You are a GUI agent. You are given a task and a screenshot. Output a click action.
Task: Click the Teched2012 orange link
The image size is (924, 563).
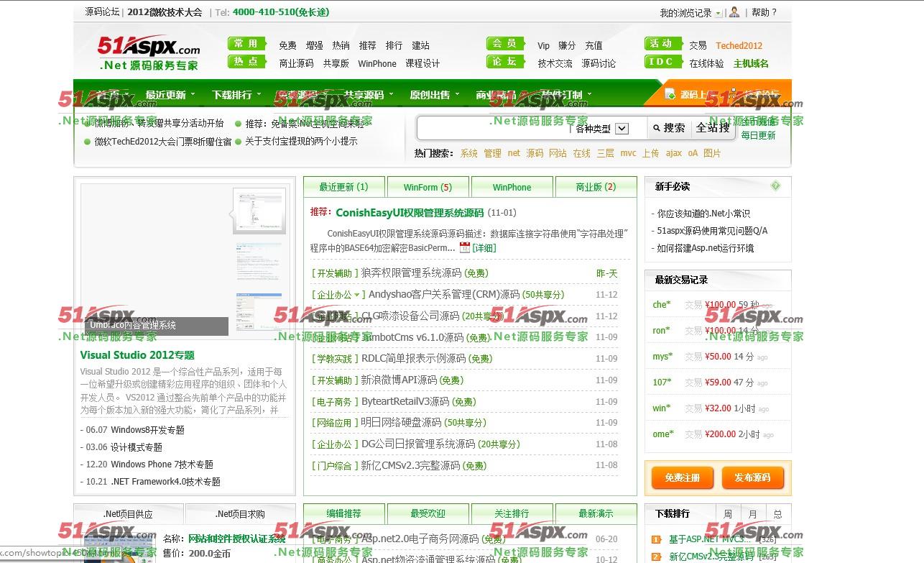coord(739,45)
